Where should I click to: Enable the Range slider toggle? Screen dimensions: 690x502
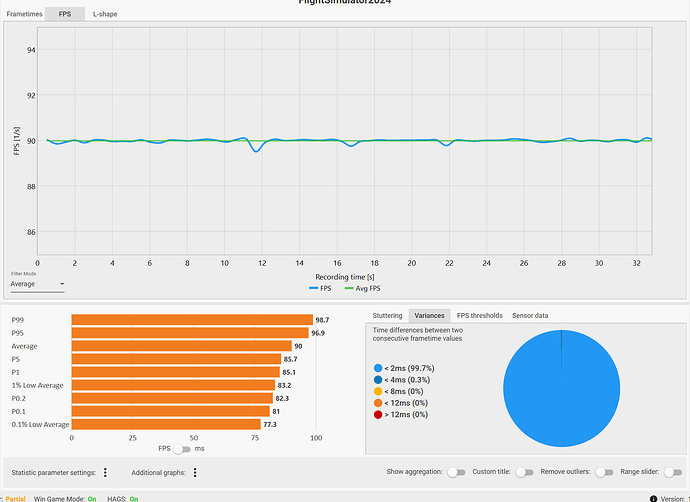[x=673, y=472]
